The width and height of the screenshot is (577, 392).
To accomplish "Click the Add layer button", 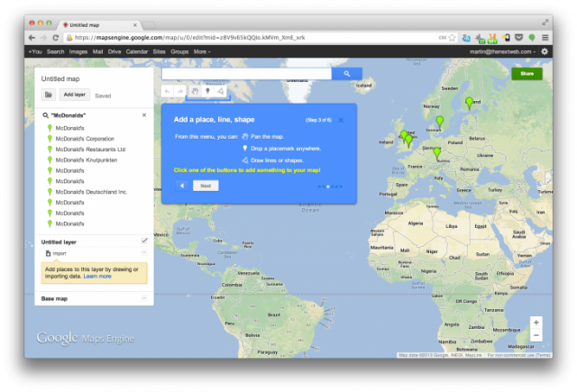I will coord(74,94).
